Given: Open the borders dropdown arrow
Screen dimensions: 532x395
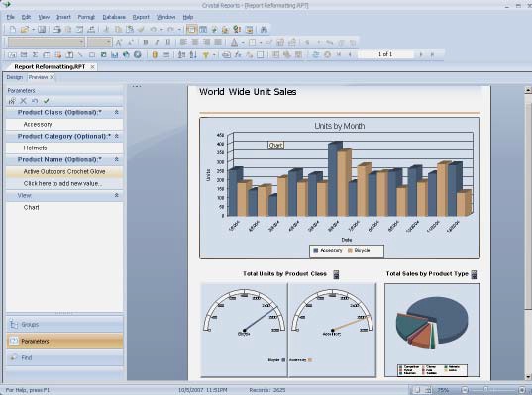Looking at the screenshot, I should 261,43.
